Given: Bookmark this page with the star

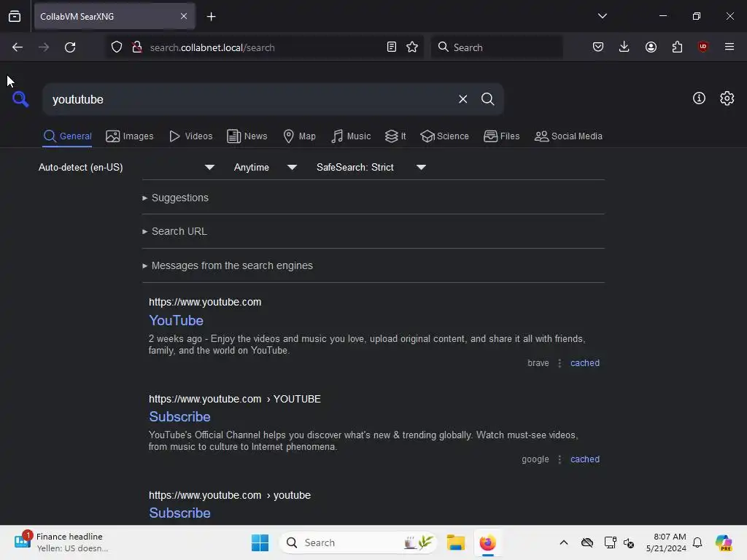Looking at the screenshot, I should pos(412,47).
